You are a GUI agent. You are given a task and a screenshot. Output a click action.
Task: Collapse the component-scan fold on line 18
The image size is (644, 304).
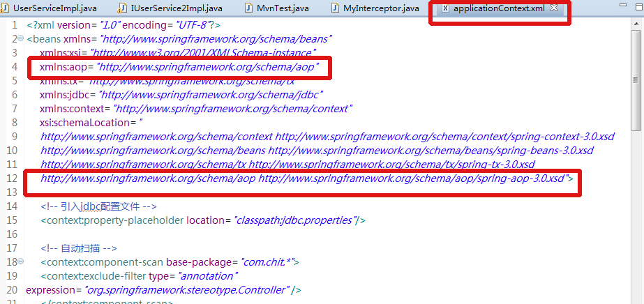pyautogui.click(x=21, y=261)
